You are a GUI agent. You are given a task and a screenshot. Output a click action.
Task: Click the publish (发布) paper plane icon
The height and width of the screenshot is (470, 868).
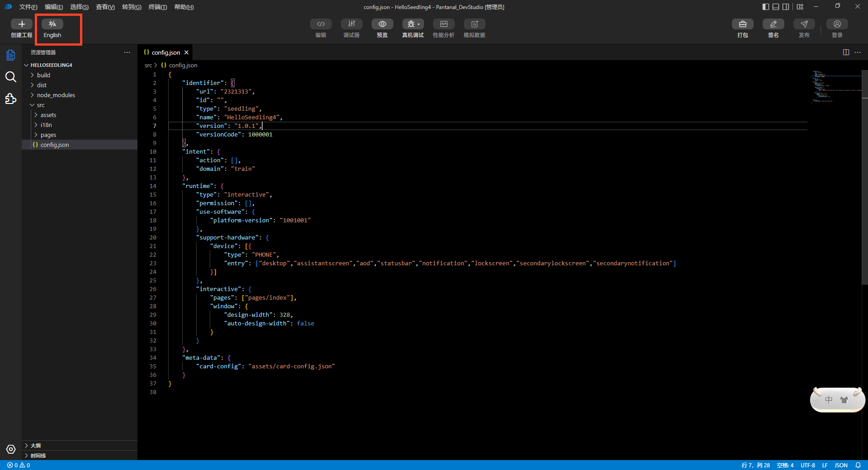point(804,24)
